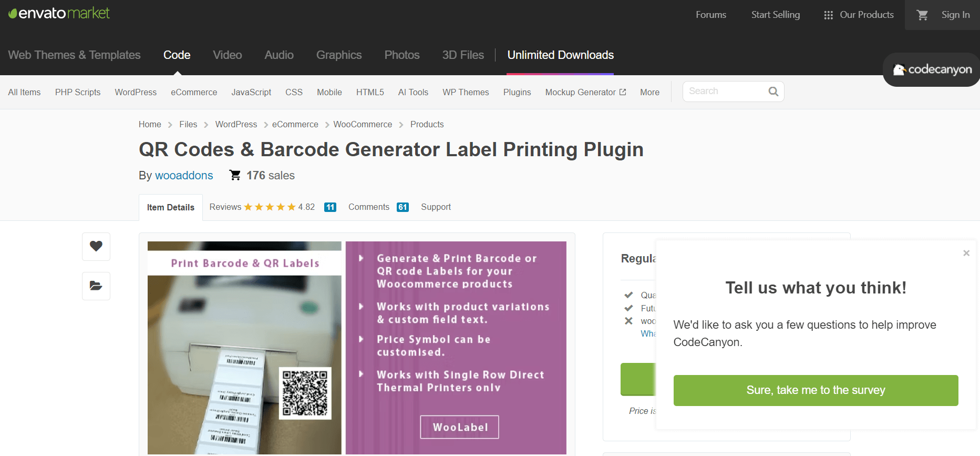
Task: Close the survey popup
Action: (966, 253)
